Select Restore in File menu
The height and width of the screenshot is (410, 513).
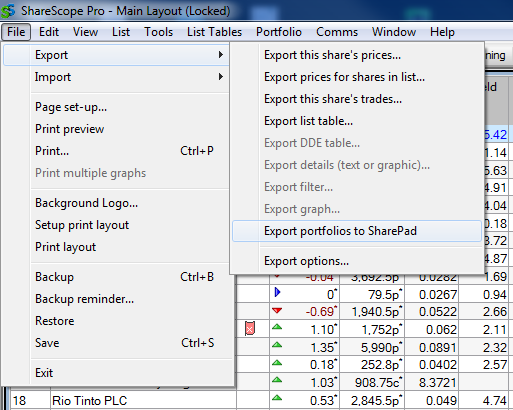(x=116, y=321)
